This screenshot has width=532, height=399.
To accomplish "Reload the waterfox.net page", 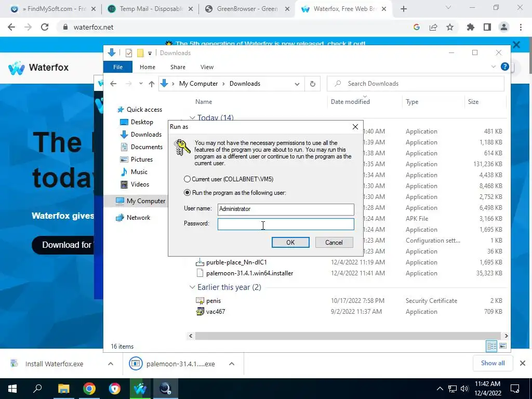I will [45, 27].
